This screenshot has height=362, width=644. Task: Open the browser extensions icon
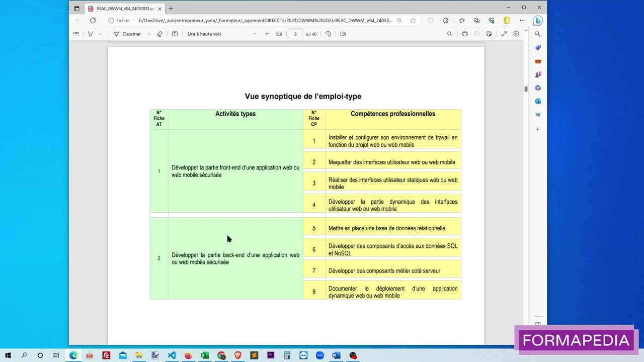pos(446,21)
